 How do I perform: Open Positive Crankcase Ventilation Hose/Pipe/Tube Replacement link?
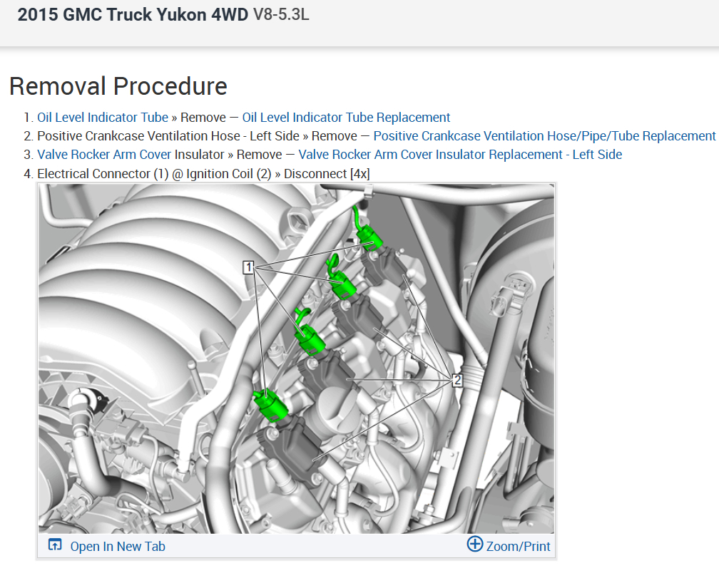(544, 136)
